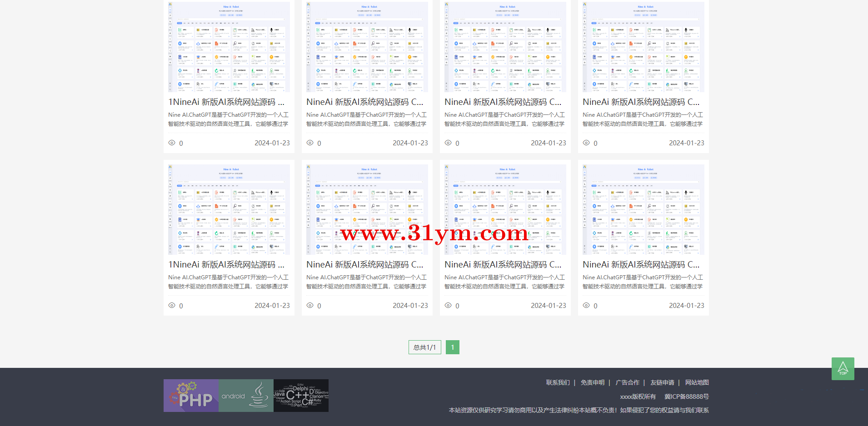
Task: Click the C++ word cloud image in the footer
Action: pyautogui.click(x=301, y=396)
